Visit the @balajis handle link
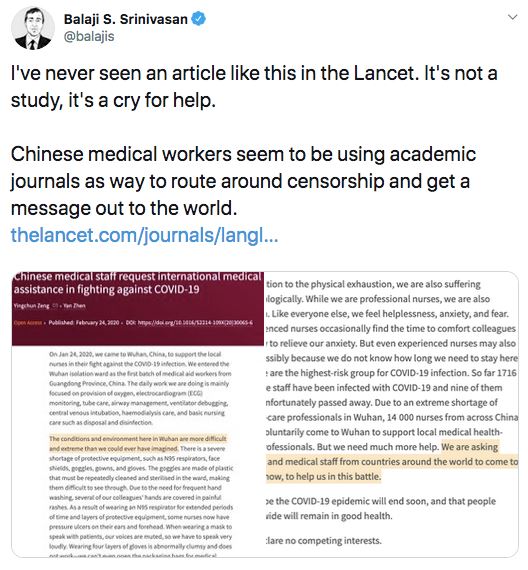Image resolution: width=528 pixels, height=570 pixels. click(89, 36)
